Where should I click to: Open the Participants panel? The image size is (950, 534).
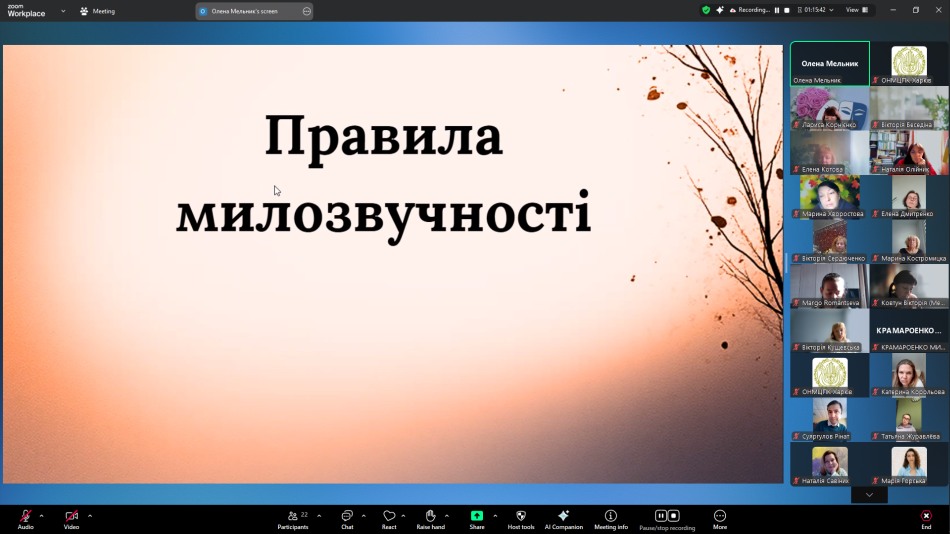tap(292, 516)
